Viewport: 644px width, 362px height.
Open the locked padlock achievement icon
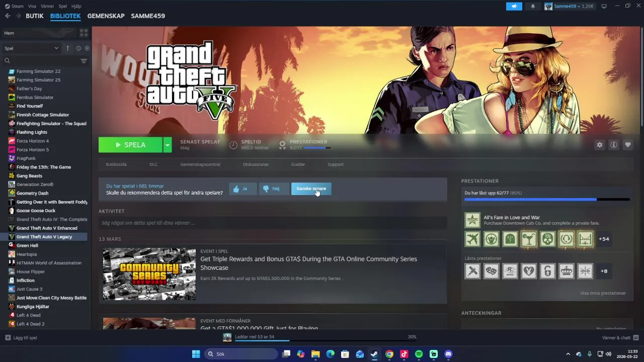[x=547, y=271]
